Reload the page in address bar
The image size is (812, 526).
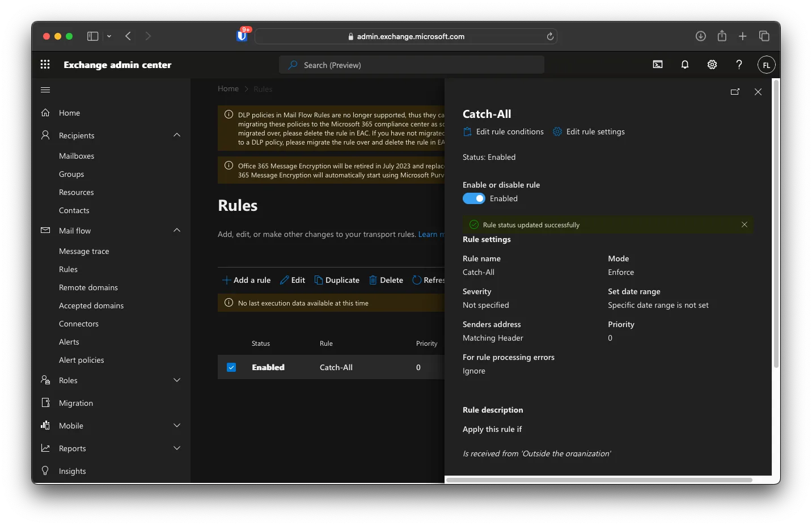tap(550, 36)
